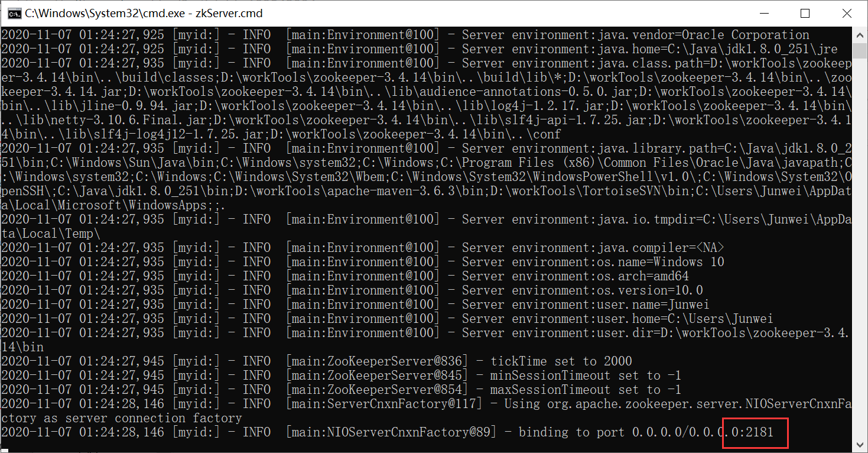
Task: Click 'tickTime set to 2000' message
Action: pos(561,361)
